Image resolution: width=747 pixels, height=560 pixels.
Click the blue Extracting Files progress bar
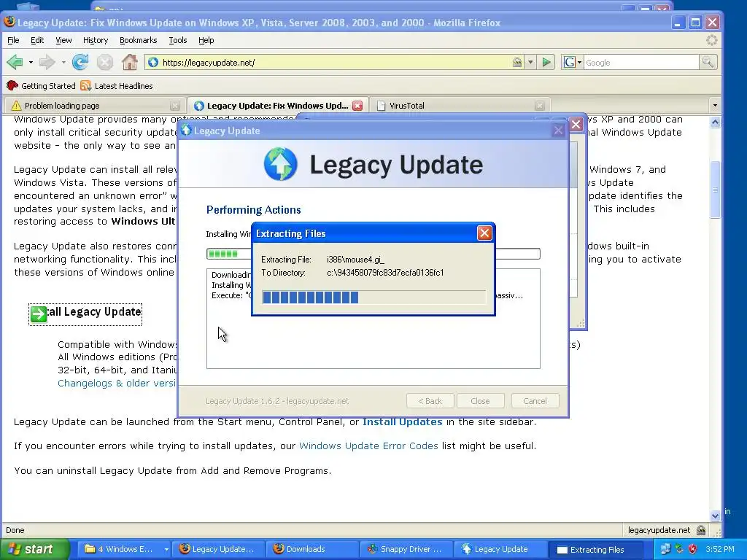tap(373, 297)
